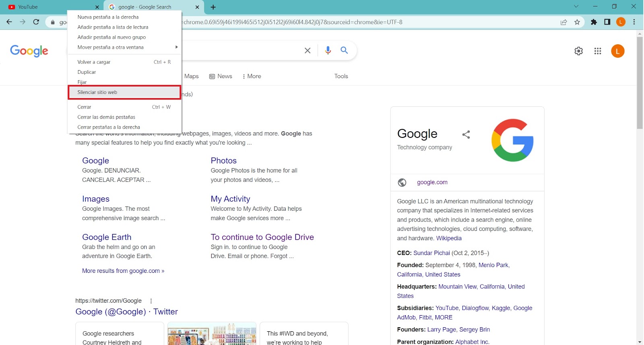Select 'Nueva pestaña a la derecha'
Screen dimensions: 644x345
[x=124, y=17]
